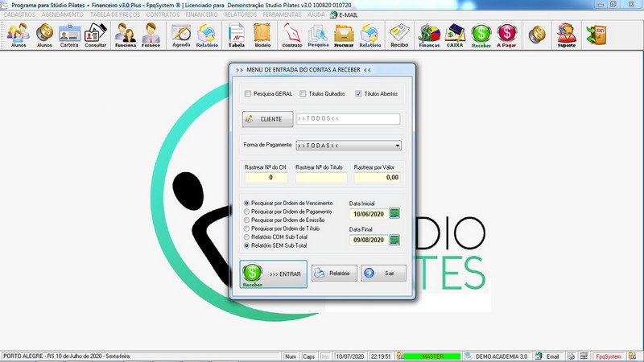
Task: Click the Alunos gold coin icon
Action: tap(44, 35)
